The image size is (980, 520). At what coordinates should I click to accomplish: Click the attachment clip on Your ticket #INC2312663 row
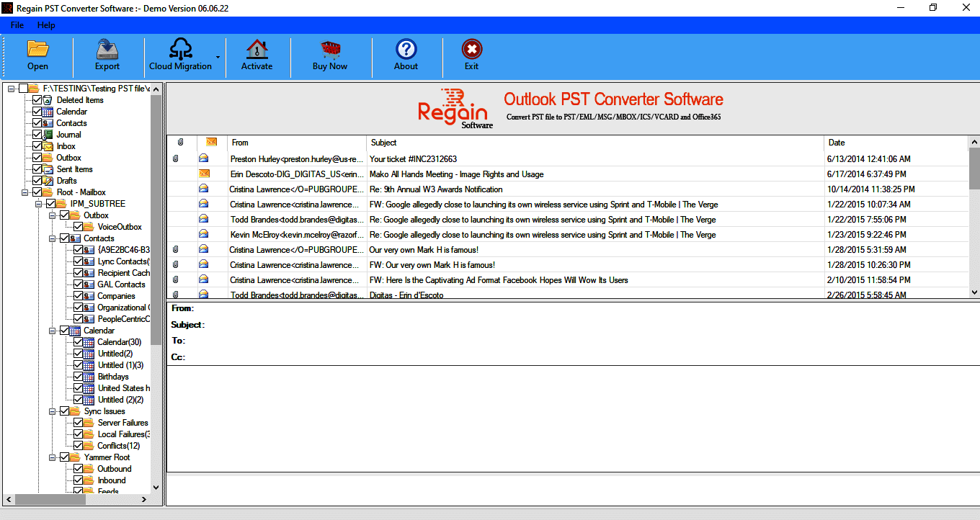click(175, 158)
